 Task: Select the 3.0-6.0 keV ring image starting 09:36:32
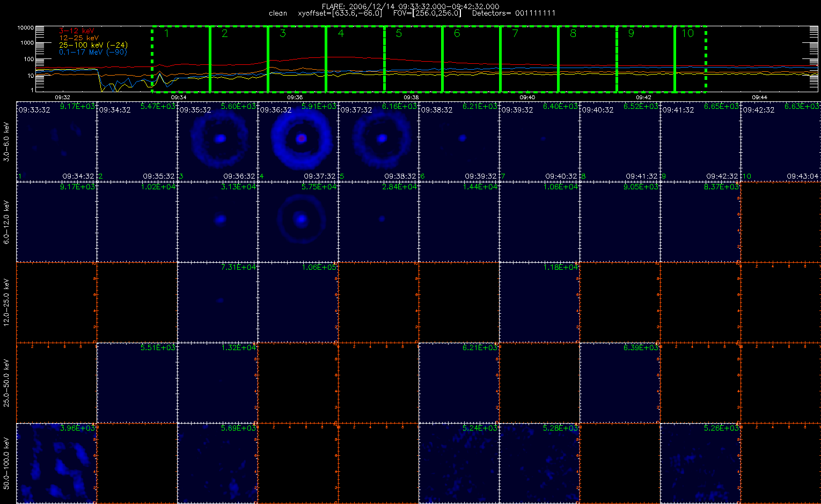[x=298, y=141]
